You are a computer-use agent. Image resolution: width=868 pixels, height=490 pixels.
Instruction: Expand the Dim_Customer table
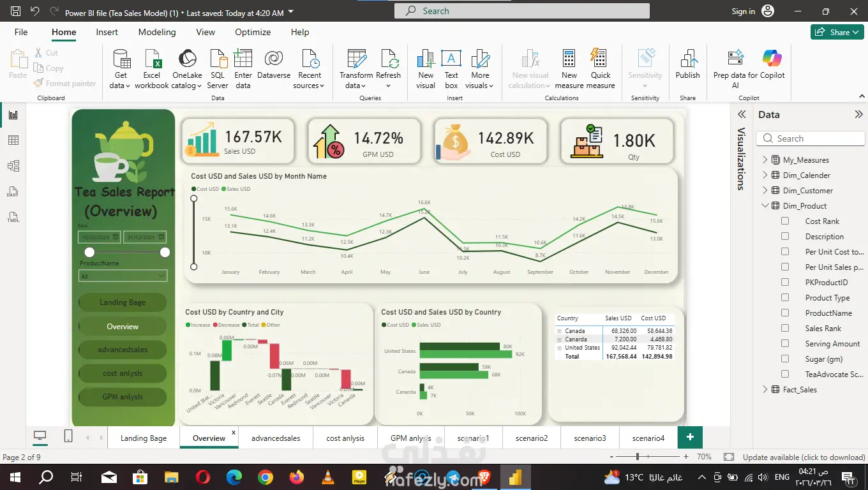coord(765,190)
